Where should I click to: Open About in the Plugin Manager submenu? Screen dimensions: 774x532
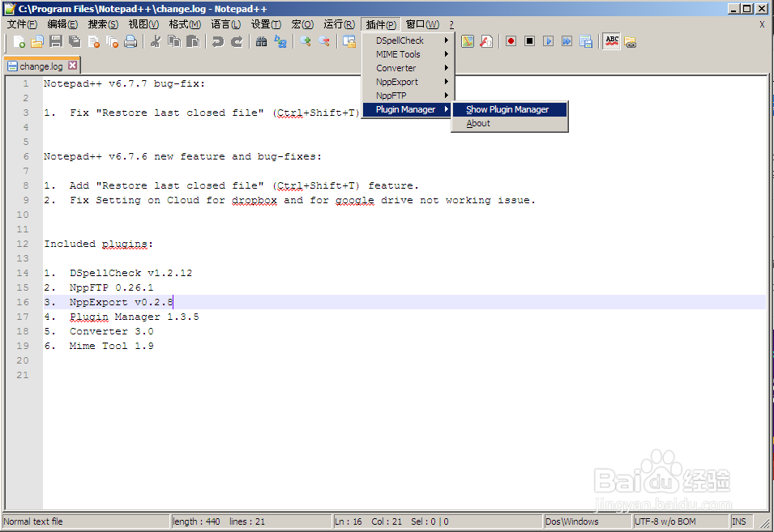510,123
